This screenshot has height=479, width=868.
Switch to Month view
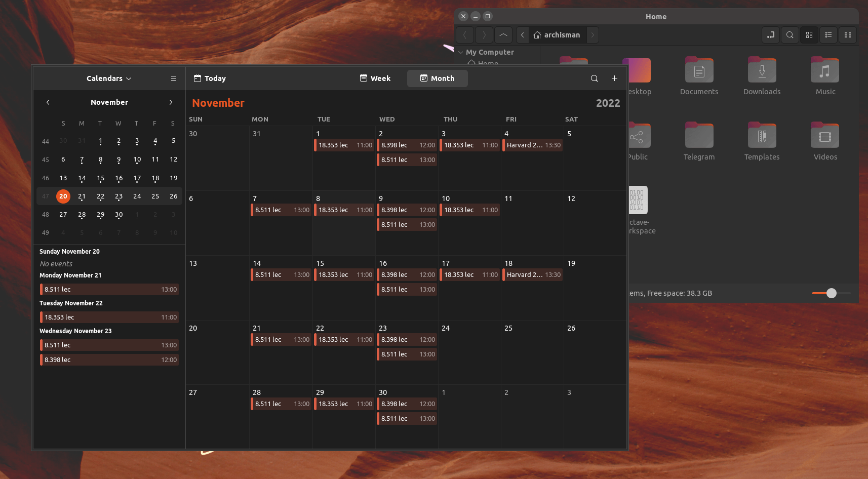coord(437,78)
